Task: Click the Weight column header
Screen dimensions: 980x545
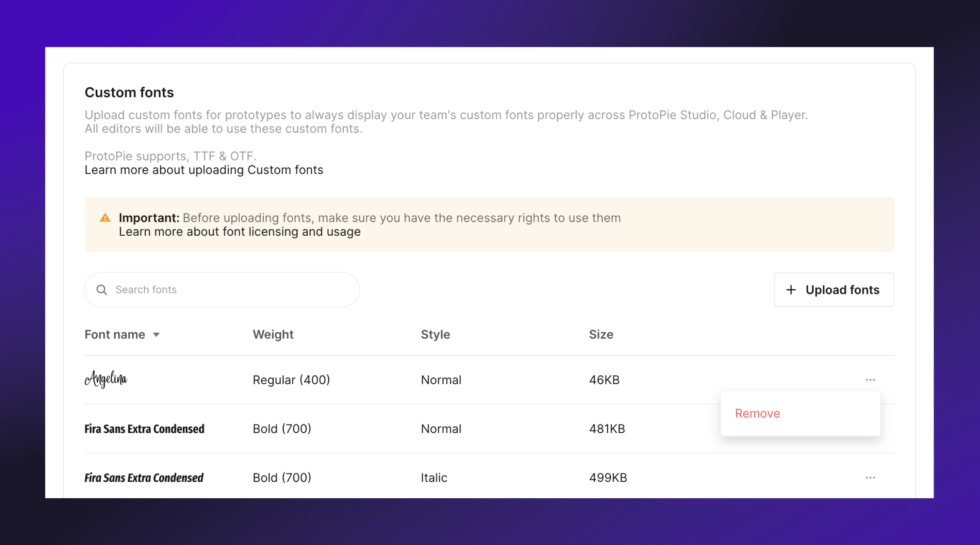Action: click(x=273, y=334)
